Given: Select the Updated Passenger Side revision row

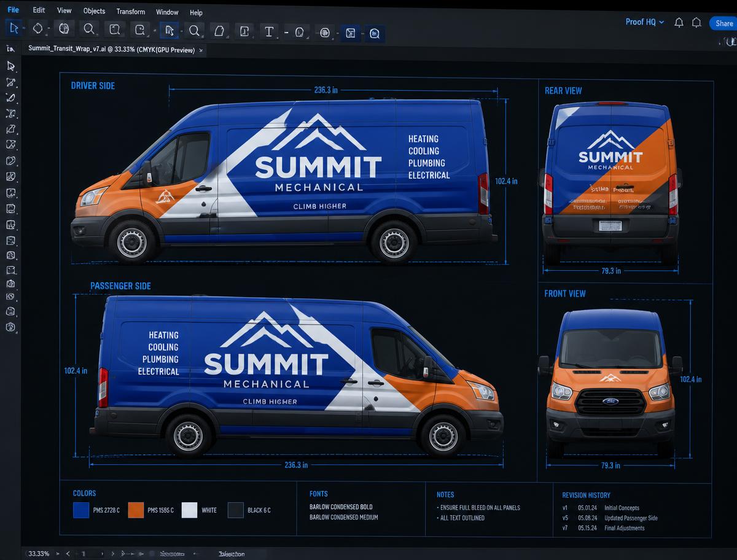Looking at the screenshot, I should click(610, 518).
